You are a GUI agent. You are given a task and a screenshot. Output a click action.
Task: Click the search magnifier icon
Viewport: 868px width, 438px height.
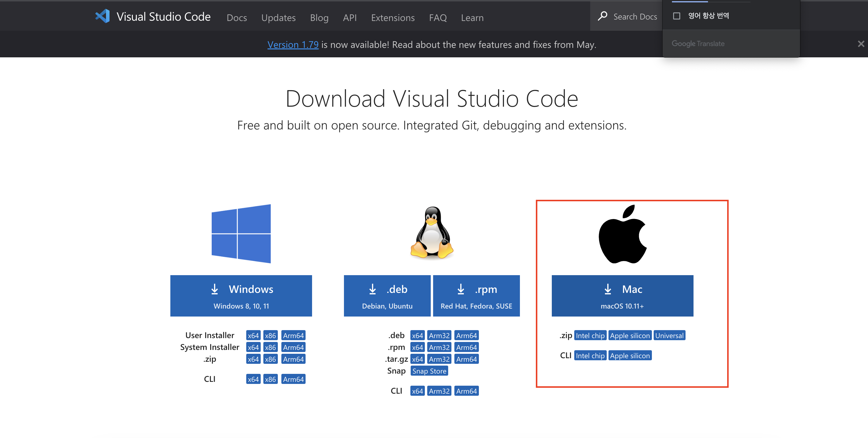click(x=603, y=16)
